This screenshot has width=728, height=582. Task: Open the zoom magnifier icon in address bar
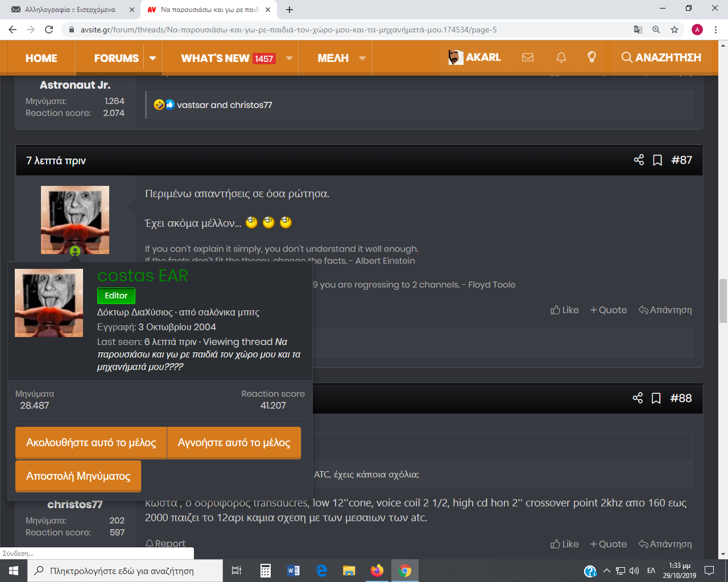coord(656,30)
